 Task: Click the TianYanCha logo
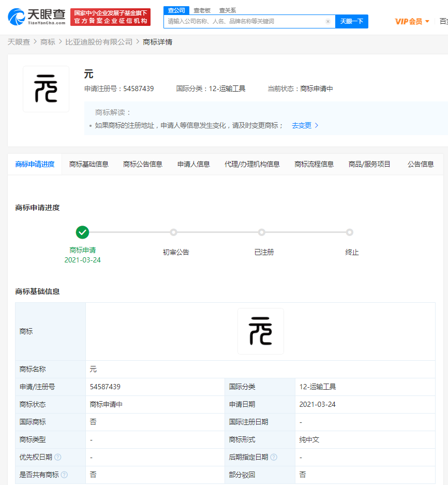click(37, 17)
